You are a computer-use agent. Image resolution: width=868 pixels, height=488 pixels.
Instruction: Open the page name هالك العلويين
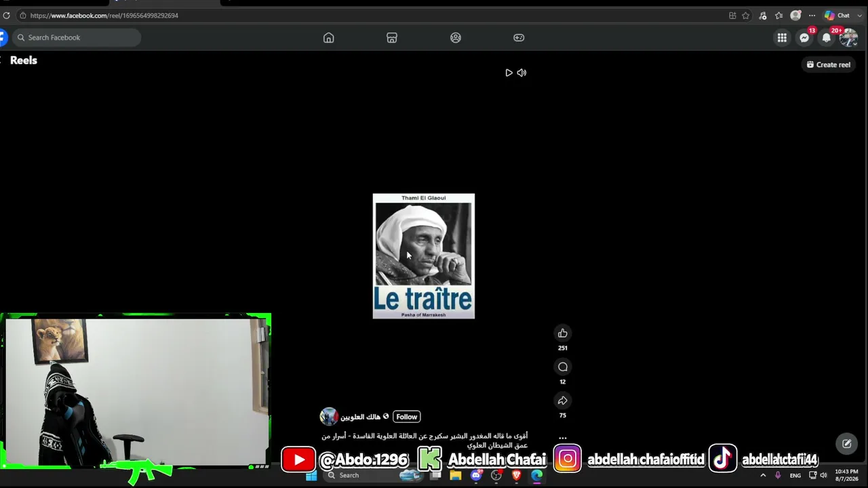[x=360, y=417]
